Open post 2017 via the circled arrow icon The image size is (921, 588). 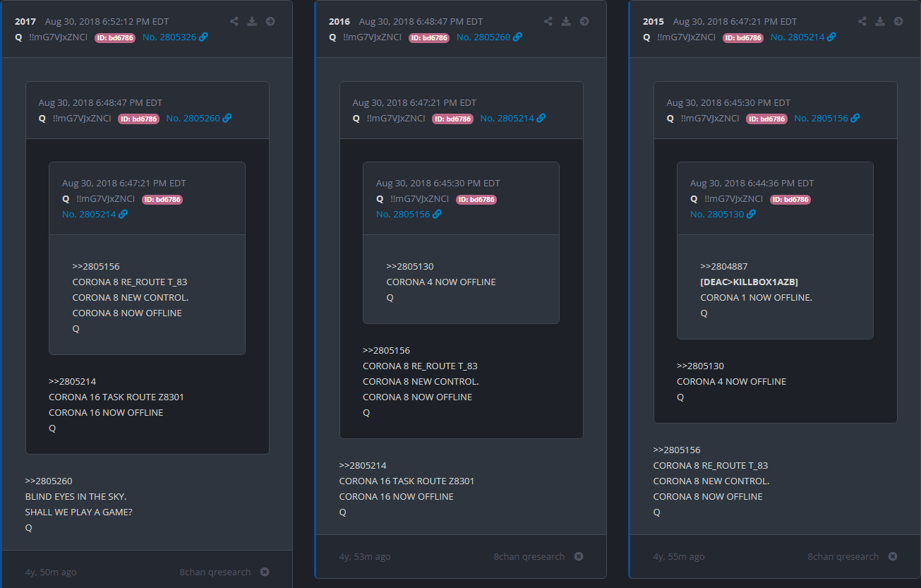pos(270,21)
